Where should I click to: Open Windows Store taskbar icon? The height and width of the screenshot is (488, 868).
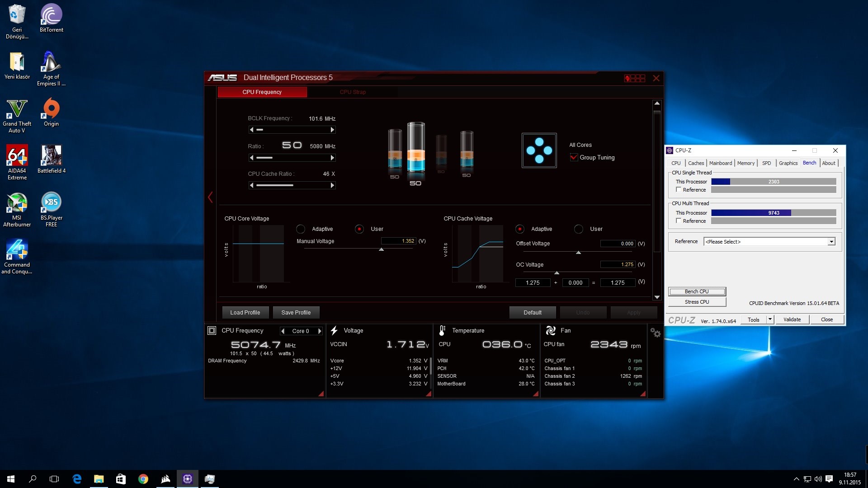click(121, 479)
